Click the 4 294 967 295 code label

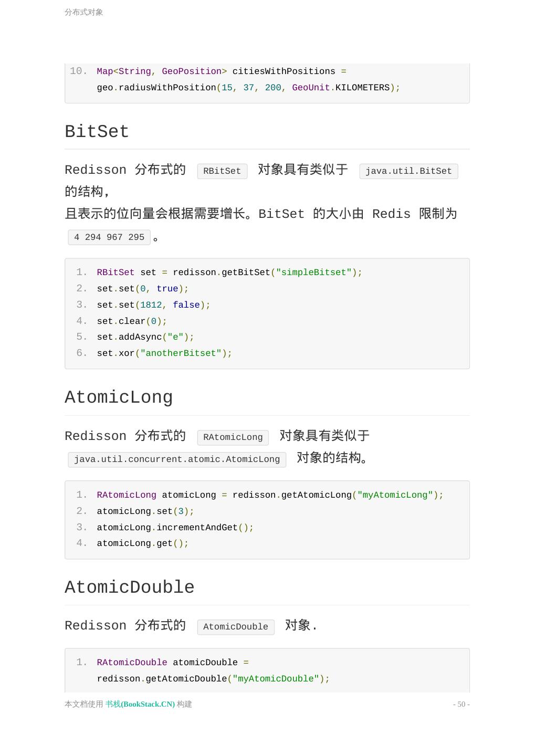click(x=109, y=237)
